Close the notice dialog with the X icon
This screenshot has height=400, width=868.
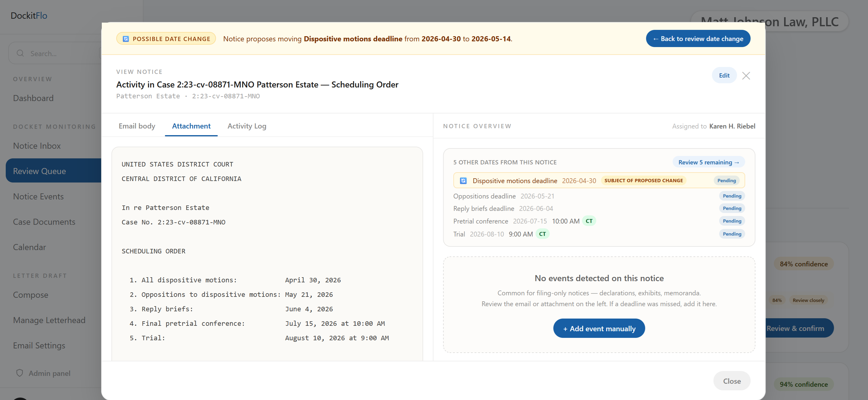(746, 76)
